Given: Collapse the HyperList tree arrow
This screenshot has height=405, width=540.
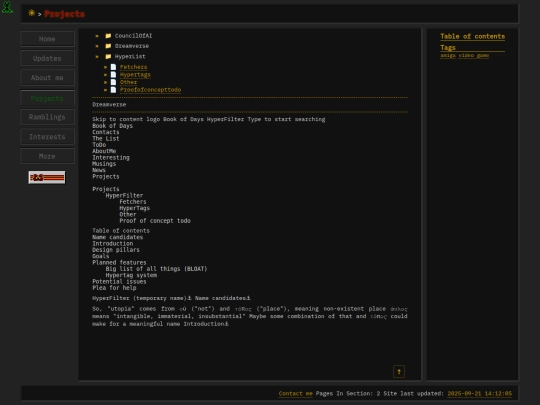Looking at the screenshot, I should 97,56.
